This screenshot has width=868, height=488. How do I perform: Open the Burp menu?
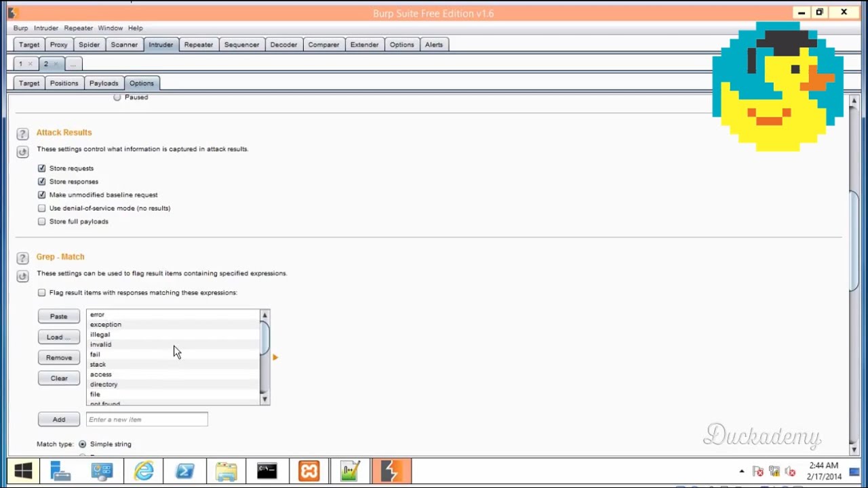tap(21, 28)
